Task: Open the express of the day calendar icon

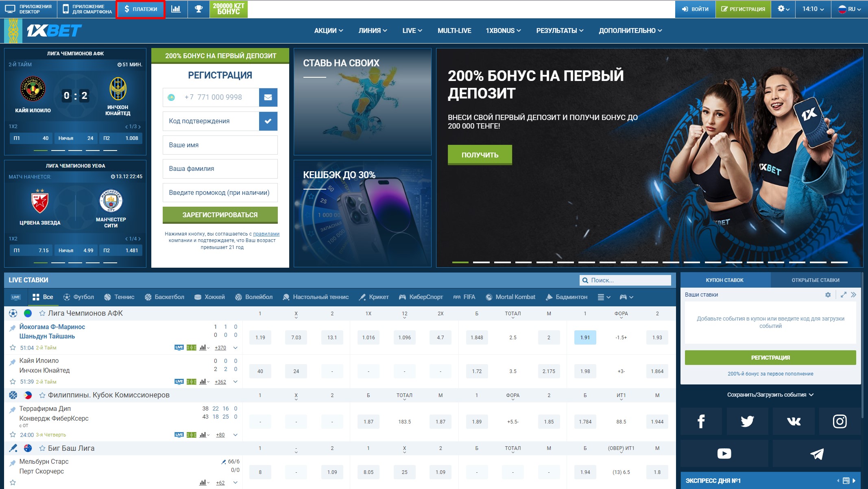Action: [846, 480]
